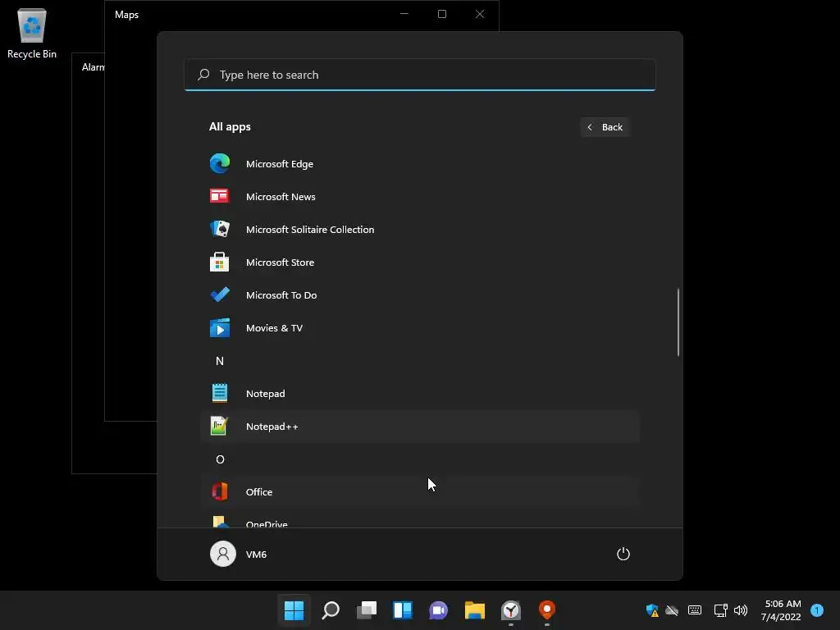Screen dimensions: 840x630
Task: Open File Explorer from taskbar
Action: pos(475,610)
